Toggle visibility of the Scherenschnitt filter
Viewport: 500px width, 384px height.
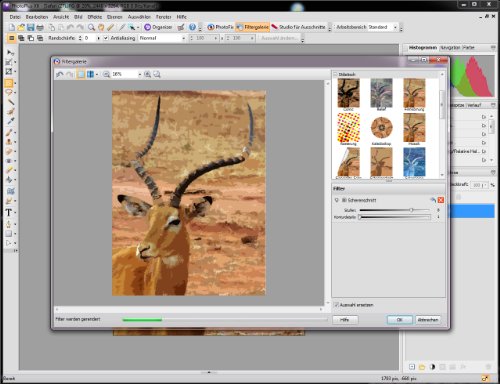pyautogui.click(x=336, y=200)
